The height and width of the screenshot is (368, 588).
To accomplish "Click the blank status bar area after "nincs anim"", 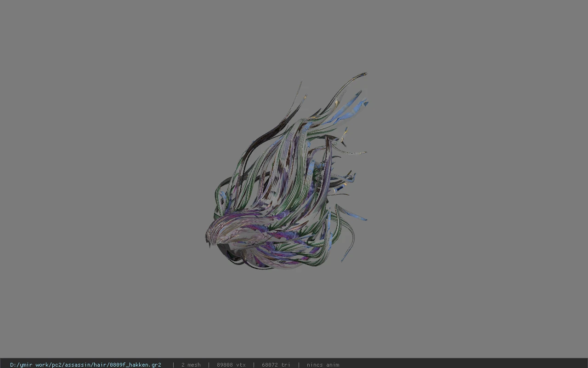I will (464, 365).
